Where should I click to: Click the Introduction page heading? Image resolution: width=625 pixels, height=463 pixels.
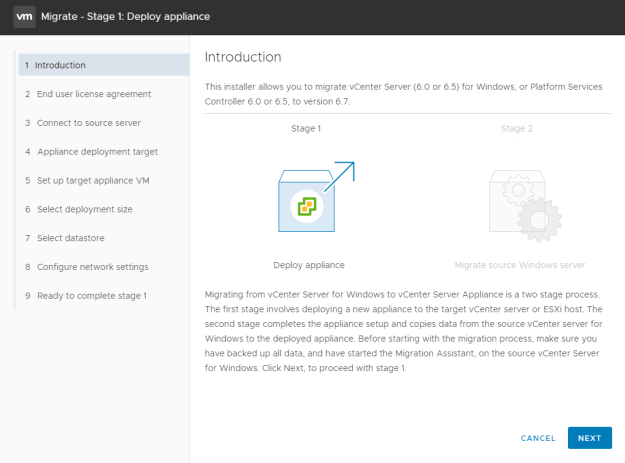[243, 57]
